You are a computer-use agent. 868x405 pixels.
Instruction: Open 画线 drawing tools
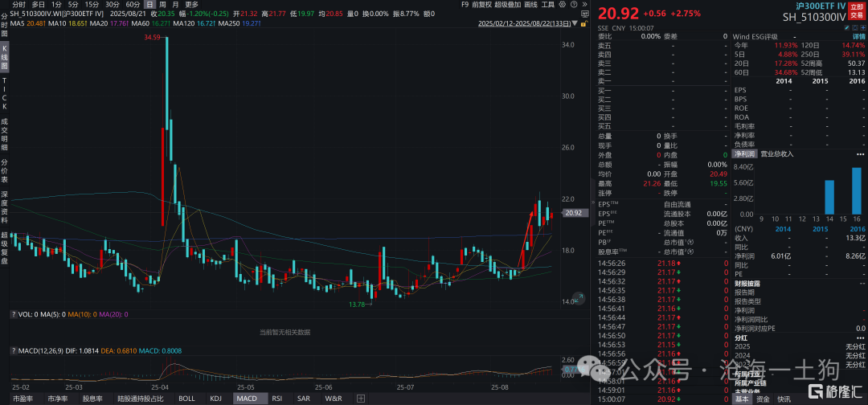tap(531, 5)
